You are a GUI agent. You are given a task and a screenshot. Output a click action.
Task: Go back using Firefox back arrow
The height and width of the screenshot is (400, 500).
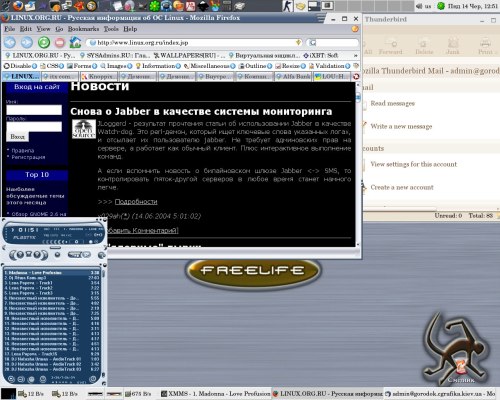click(10, 43)
